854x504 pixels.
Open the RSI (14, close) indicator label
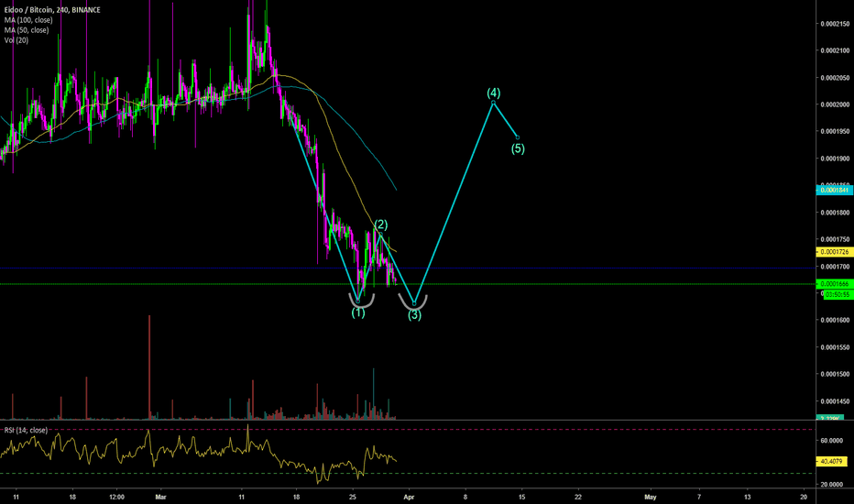pos(27,431)
